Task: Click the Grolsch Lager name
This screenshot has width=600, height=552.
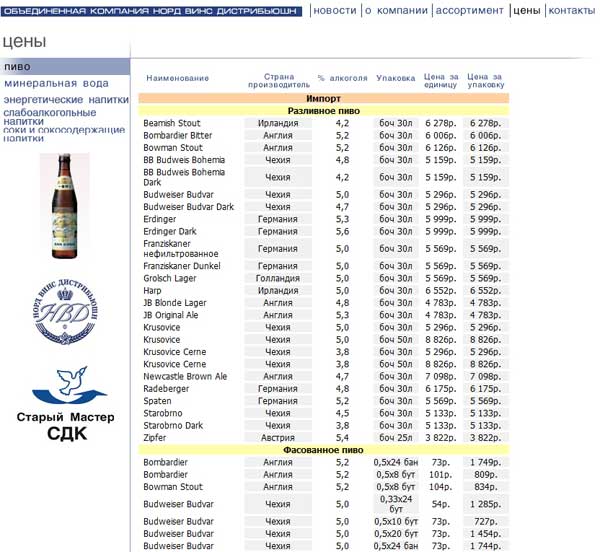Action: click(x=170, y=278)
